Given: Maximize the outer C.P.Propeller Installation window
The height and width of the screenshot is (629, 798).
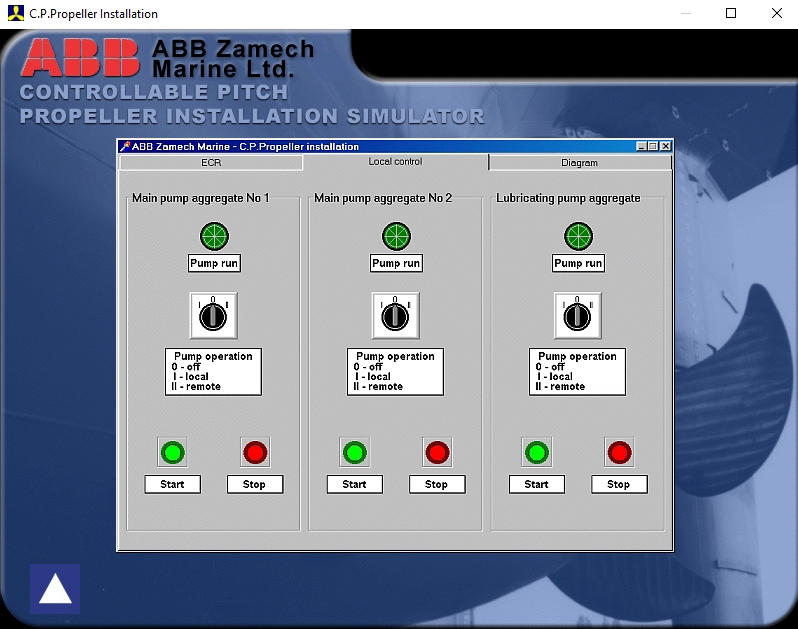Looking at the screenshot, I should [x=731, y=13].
